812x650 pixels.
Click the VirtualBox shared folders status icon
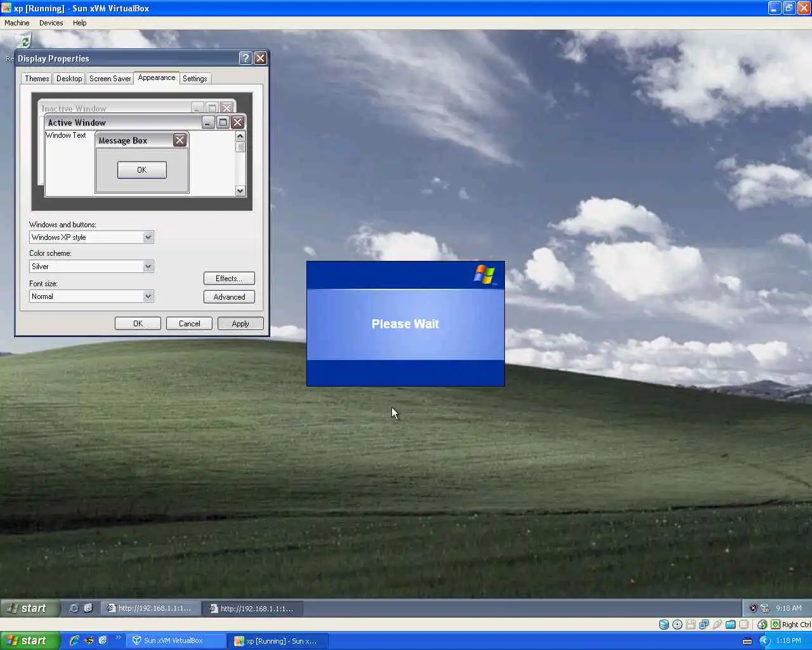[x=731, y=625]
